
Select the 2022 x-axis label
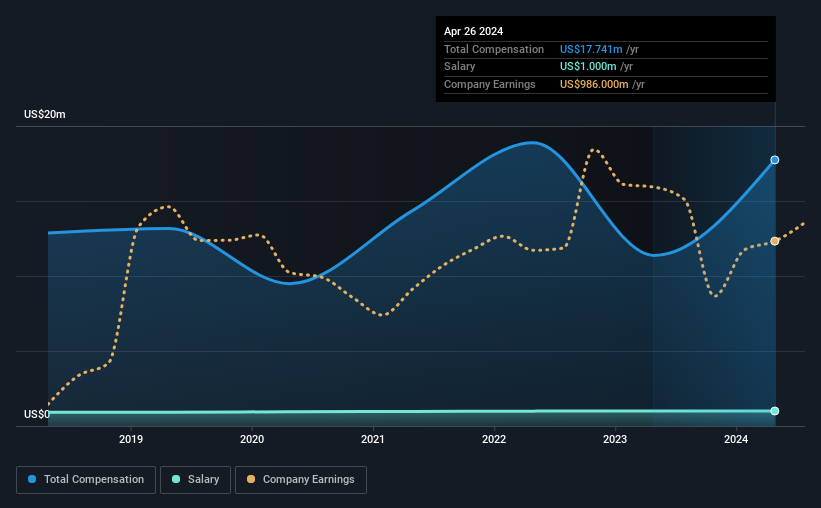(x=494, y=439)
